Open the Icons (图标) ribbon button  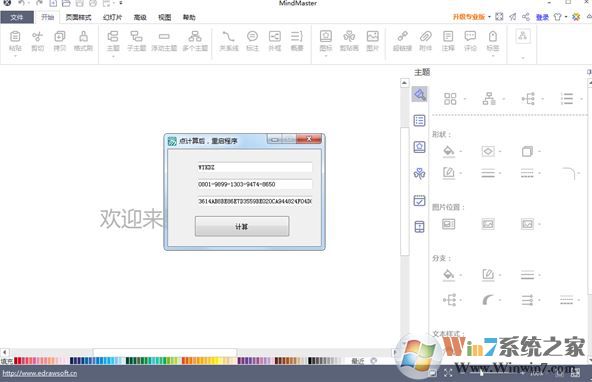click(x=326, y=41)
